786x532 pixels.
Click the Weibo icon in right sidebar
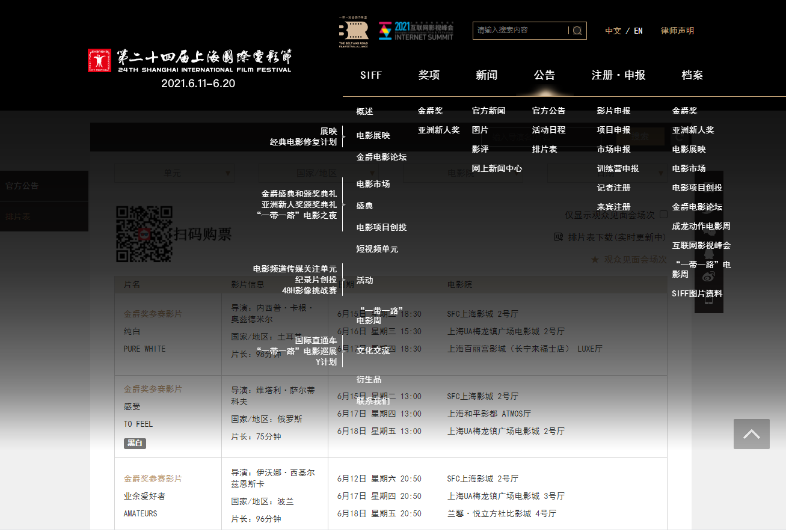(x=709, y=277)
